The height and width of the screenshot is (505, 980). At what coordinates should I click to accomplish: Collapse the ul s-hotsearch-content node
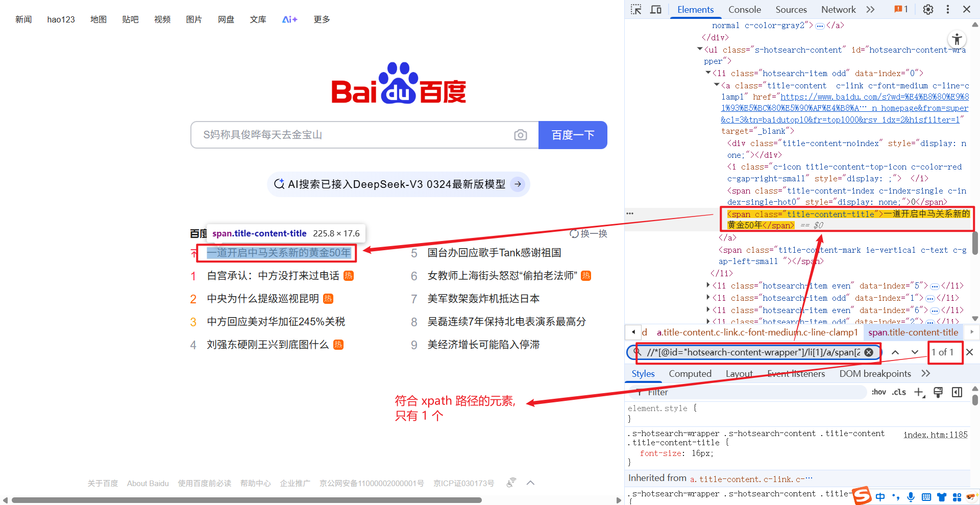[700, 49]
